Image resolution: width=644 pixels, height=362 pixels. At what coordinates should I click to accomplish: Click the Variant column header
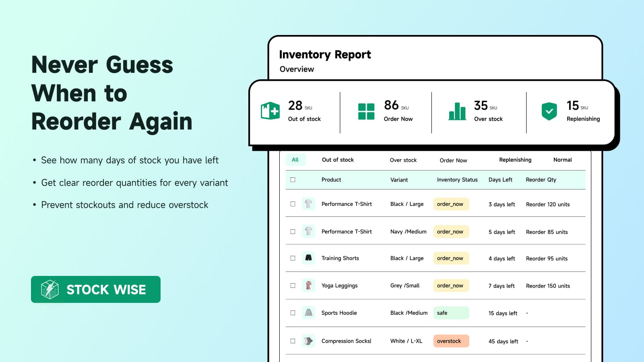pyautogui.click(x=399, y=180)
